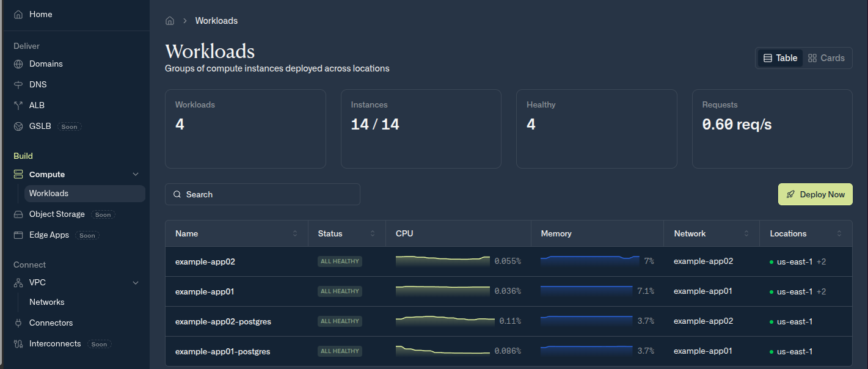Click the VPC network icon
The image size is (868, 369).
18,283
